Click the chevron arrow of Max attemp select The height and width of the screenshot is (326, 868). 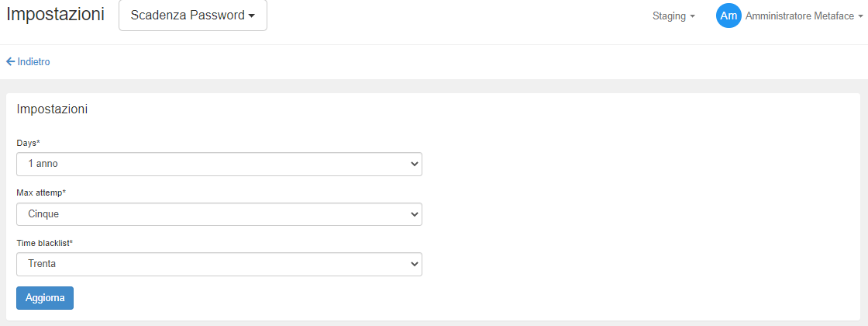pyautogui.click(x=415, y=214)
